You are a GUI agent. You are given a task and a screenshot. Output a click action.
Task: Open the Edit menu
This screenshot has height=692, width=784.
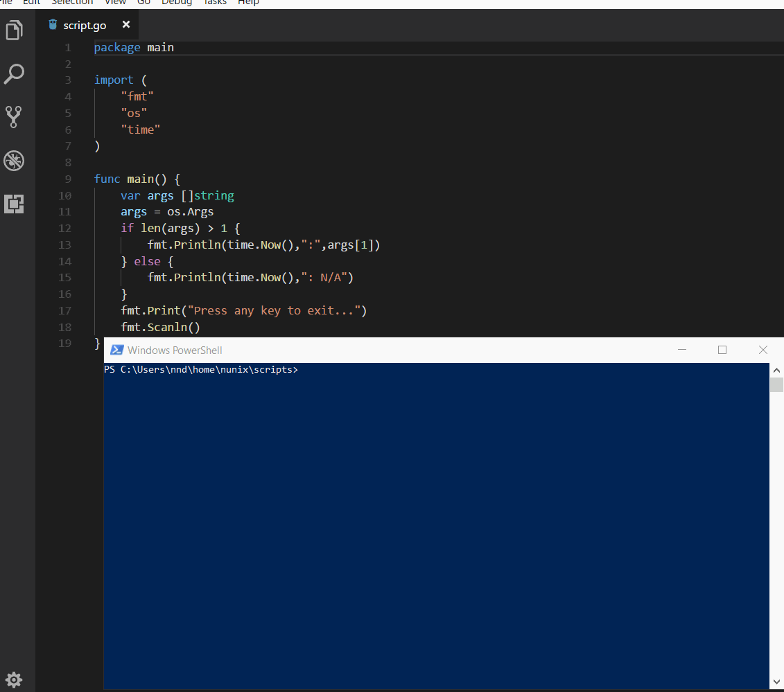coord(31,3)
